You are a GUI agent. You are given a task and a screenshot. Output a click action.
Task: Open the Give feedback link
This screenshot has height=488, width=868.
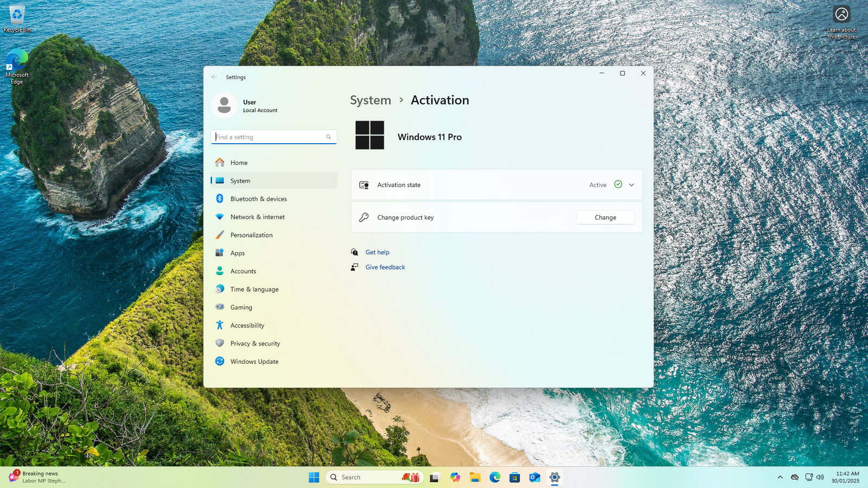tap(385, 267)
